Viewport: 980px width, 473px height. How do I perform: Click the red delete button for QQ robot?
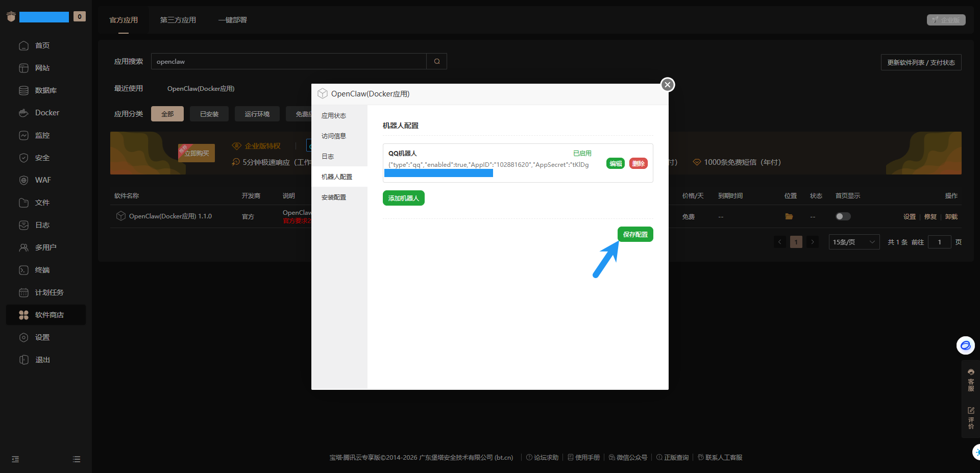(638, 163)
